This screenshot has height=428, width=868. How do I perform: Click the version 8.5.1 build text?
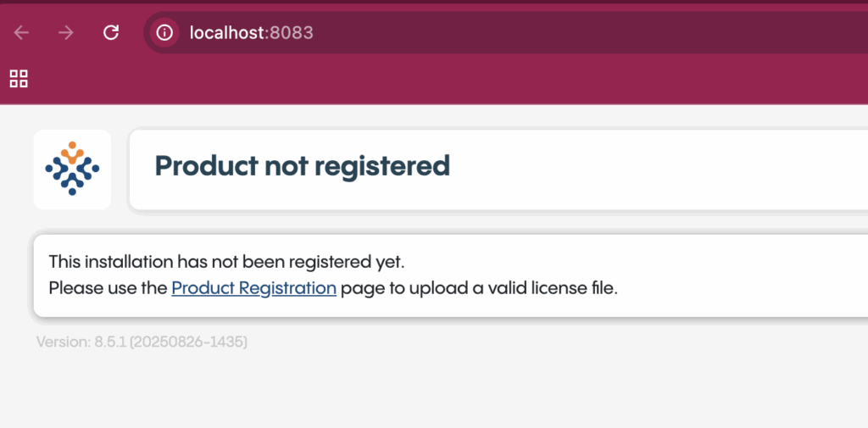coord(142,342)
